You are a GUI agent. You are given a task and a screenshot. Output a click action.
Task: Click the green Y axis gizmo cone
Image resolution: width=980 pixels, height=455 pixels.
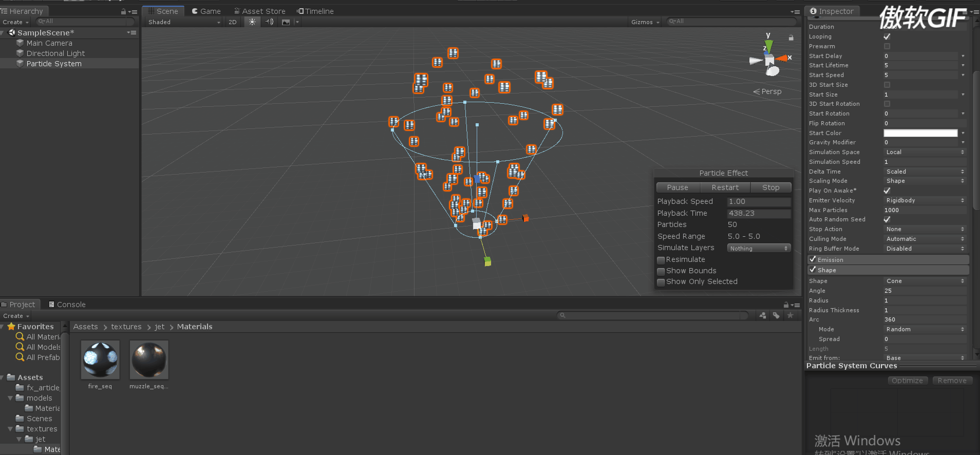[769, 46]
